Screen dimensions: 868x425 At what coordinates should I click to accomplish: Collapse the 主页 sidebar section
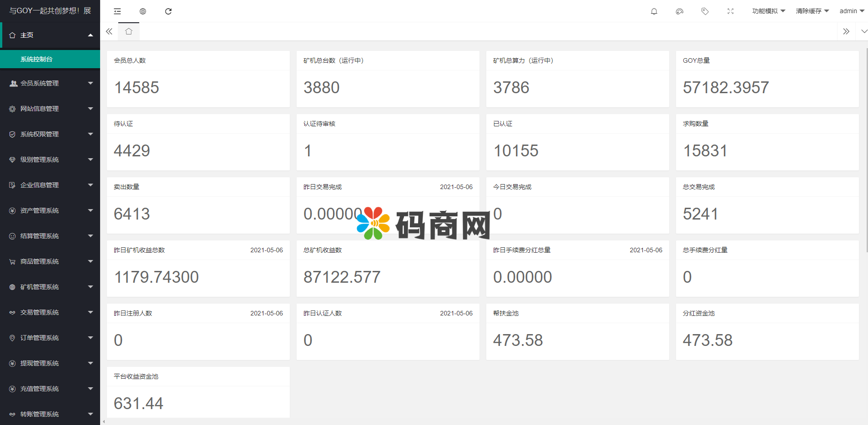pyautogui.click(x=50, y=35)
